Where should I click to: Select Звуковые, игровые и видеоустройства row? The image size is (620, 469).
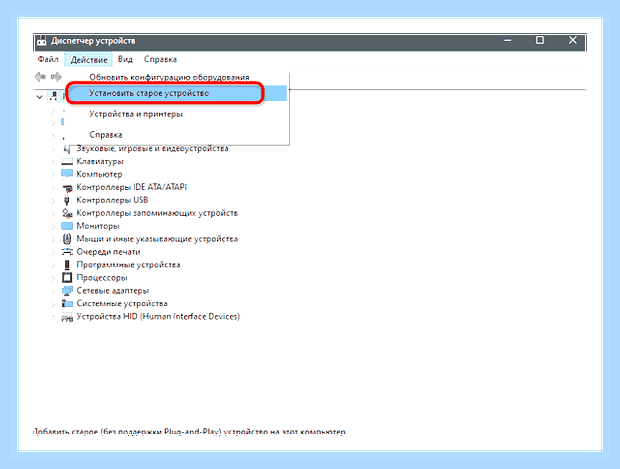[152, 149]
